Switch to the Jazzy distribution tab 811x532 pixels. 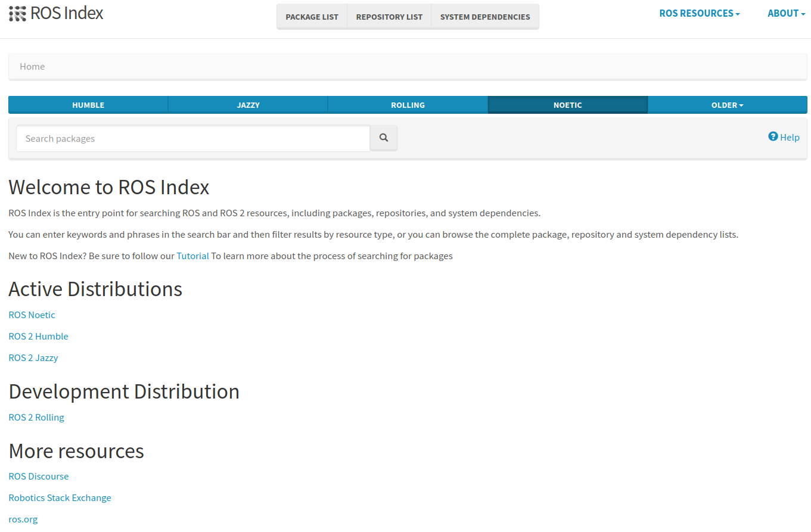(x=248, y=105)
